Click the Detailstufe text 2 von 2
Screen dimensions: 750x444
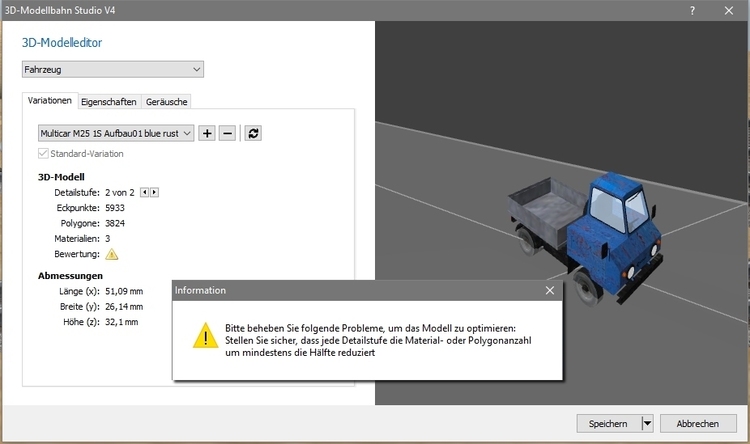(120, 193)
